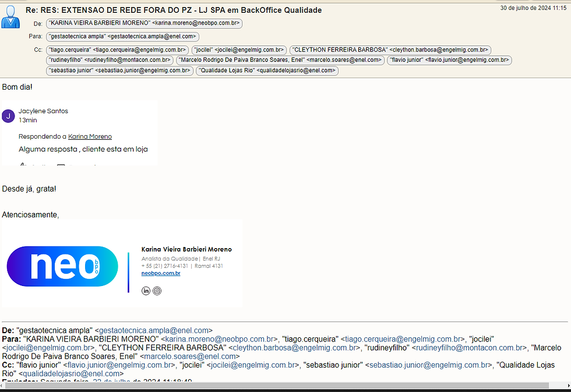Click quoted link marcelo.soares@enel.com
The width and height of the screenshot is (571, 392).
point(190,356)
